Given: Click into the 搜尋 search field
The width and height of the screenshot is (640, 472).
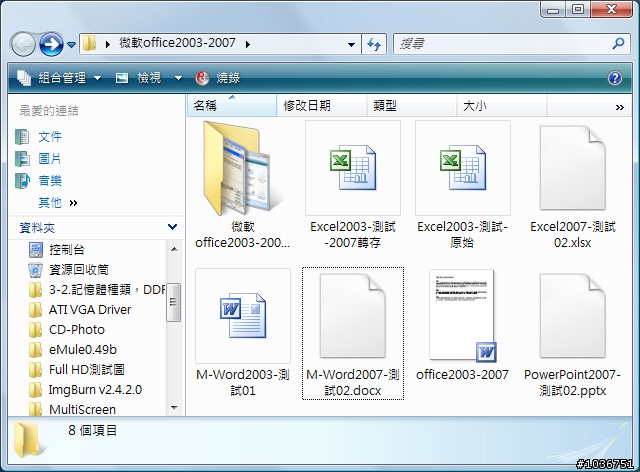Looking at the screenshot, I should [x=502, y=44].
